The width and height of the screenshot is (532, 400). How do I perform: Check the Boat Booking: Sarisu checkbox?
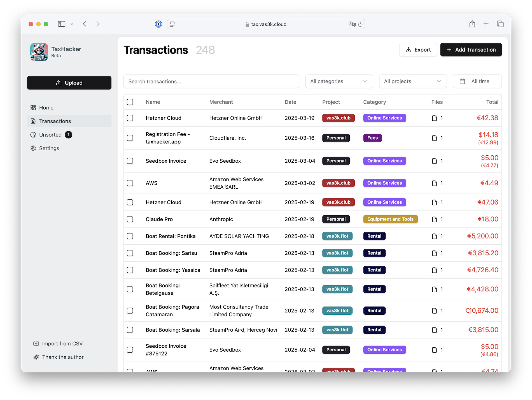[x=130, y=253]
